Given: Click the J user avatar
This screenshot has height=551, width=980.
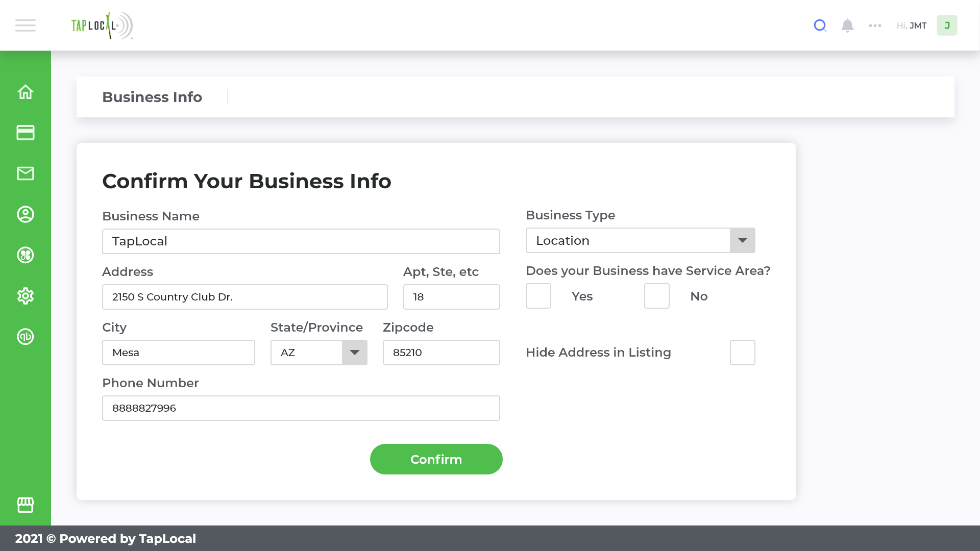Looking at the screenshot, I should tap(947, 26).
